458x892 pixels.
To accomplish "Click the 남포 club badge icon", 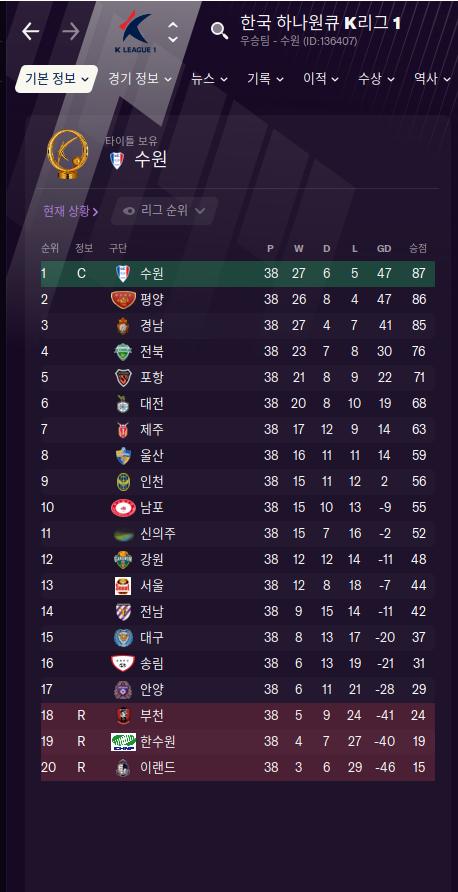I will 123,507.
